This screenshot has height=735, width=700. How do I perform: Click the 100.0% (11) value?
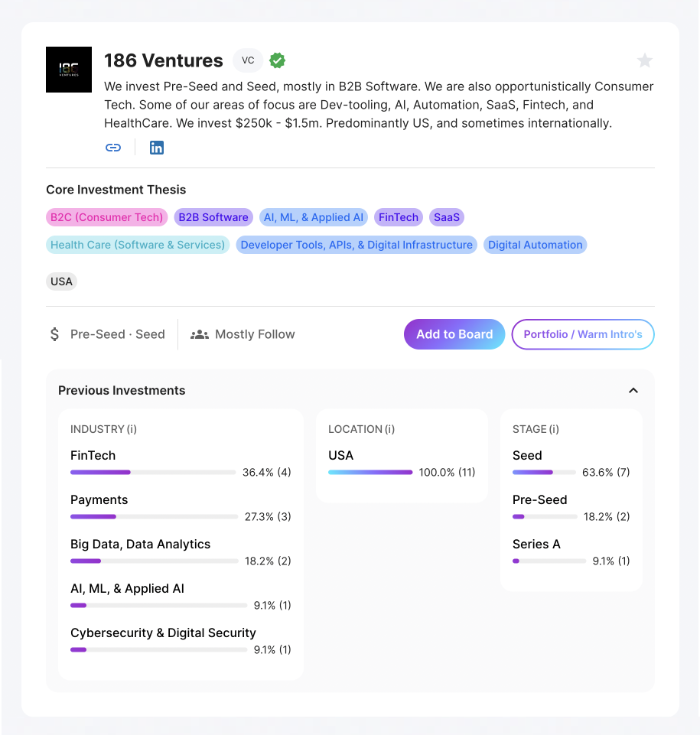point(447,473)
